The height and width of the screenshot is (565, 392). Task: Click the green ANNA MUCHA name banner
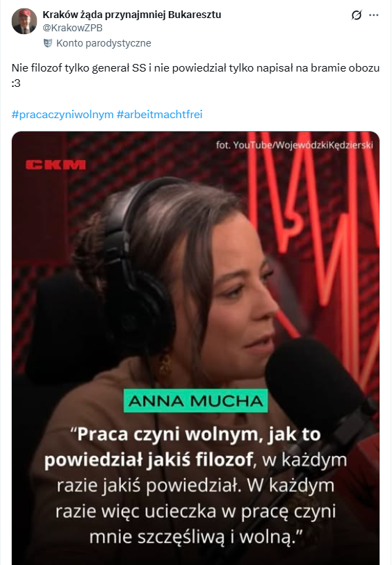[195, 401]
